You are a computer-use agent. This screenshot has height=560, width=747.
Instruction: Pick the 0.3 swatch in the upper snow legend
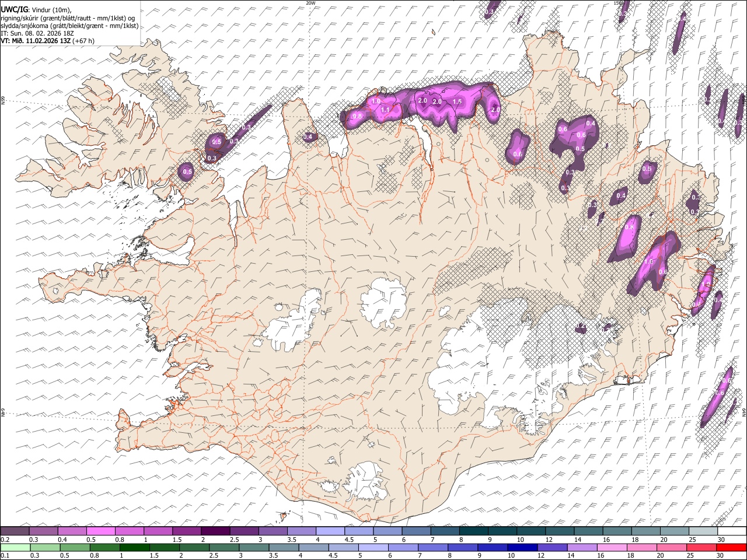pos(44,531)
